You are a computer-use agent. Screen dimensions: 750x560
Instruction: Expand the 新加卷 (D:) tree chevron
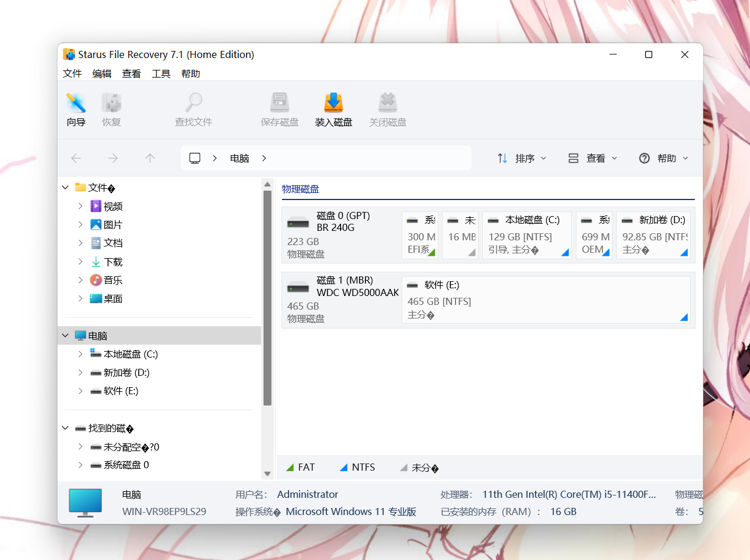80,372
